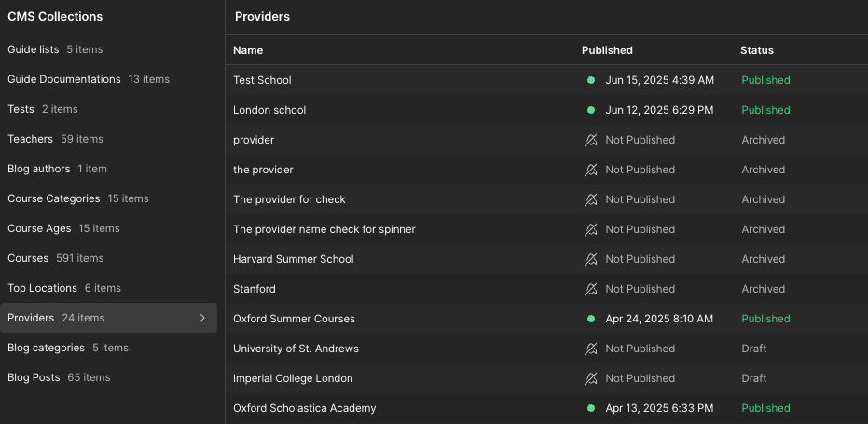
Task: Click Published status of London school
Action: click(766, 110)
